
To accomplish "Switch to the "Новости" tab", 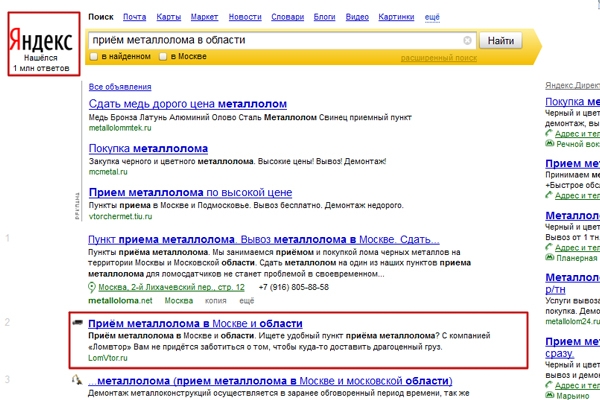I will point(245,17).
